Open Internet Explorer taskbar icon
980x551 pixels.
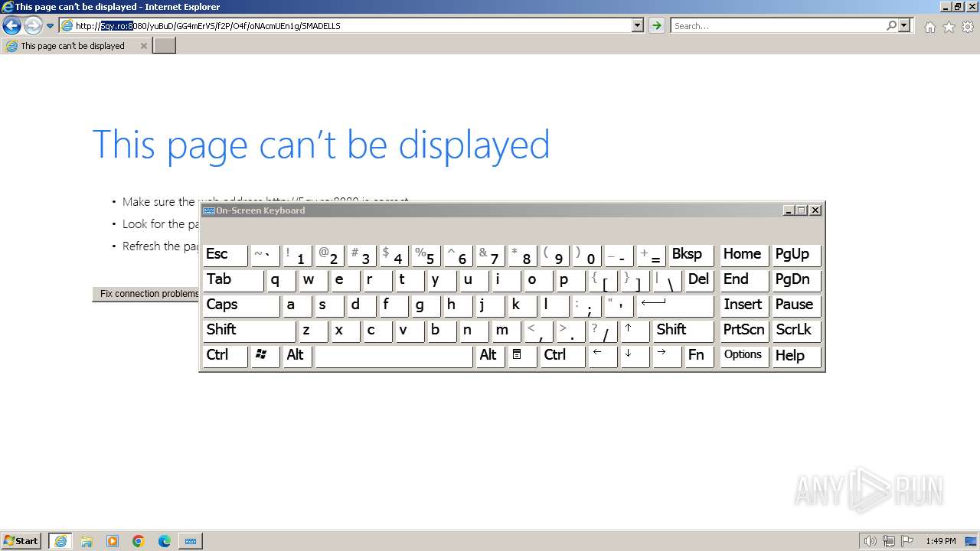point(60,541)
